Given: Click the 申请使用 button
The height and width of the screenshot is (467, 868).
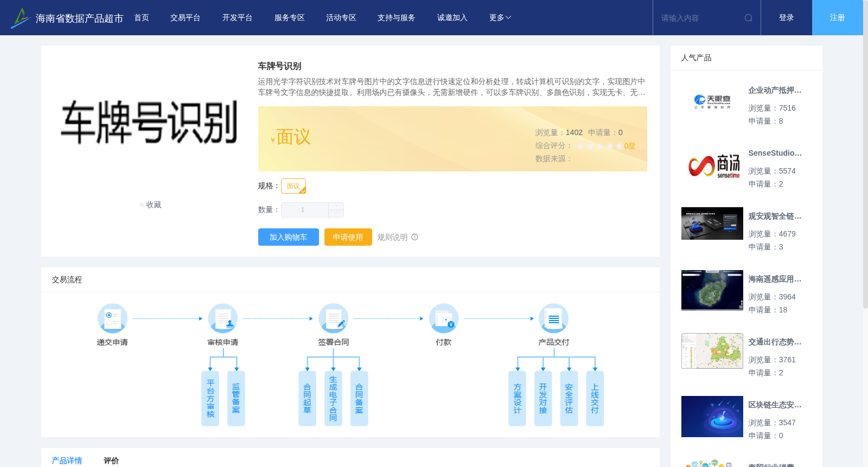Looking at the screenshot, I should [x=348, y=237].
